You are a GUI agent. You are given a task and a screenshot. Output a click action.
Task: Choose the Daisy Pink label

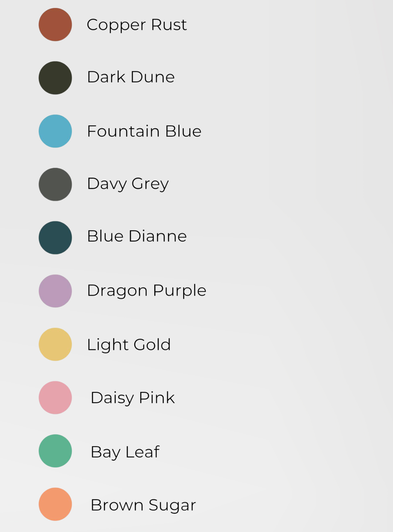pyautogui.click(x=133, y=398)
